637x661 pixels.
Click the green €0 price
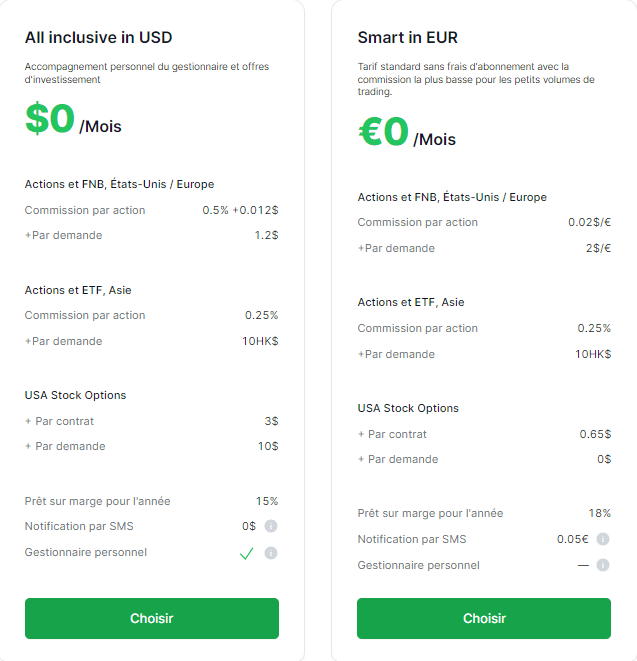pyautogui.click(x=383, y=132)
